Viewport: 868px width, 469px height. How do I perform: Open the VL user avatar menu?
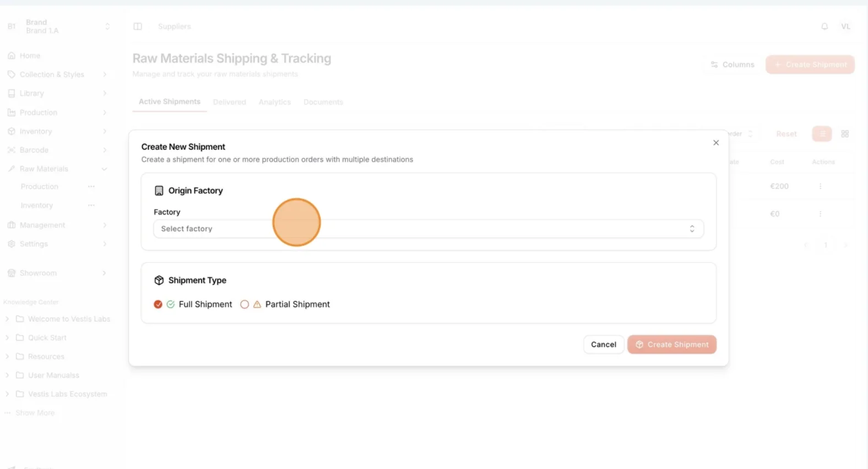pyautogui.click(x=846, y=26)
